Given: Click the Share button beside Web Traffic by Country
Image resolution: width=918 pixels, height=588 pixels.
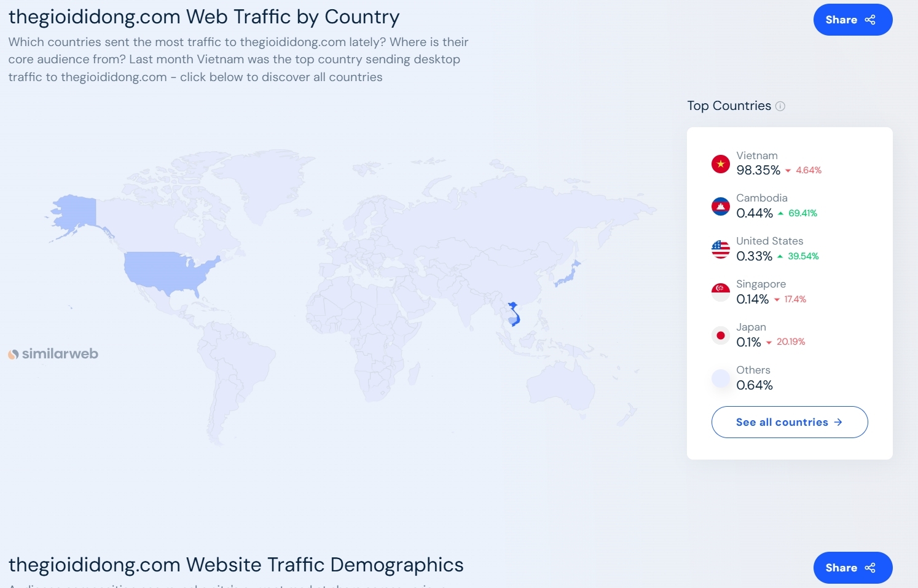Looking at the screenshot, I should pos(853,20).
